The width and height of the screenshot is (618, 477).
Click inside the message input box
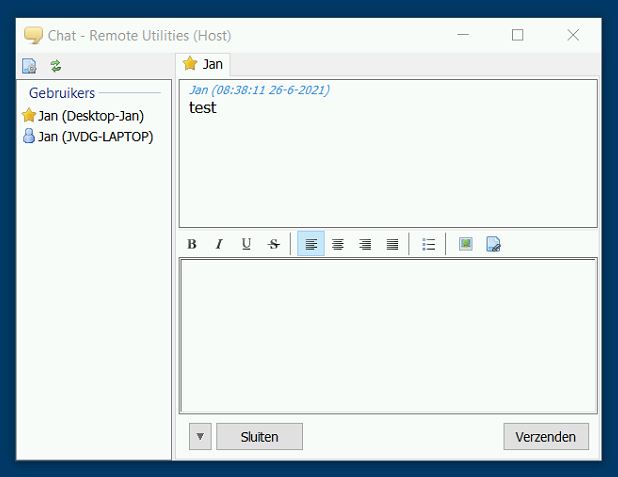point(388,335)
